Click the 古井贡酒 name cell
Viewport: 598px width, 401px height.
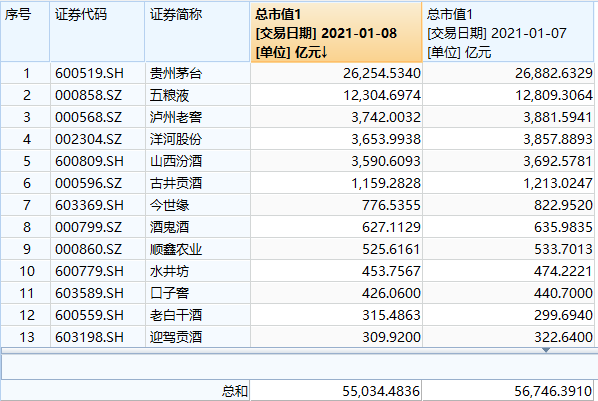198,183
